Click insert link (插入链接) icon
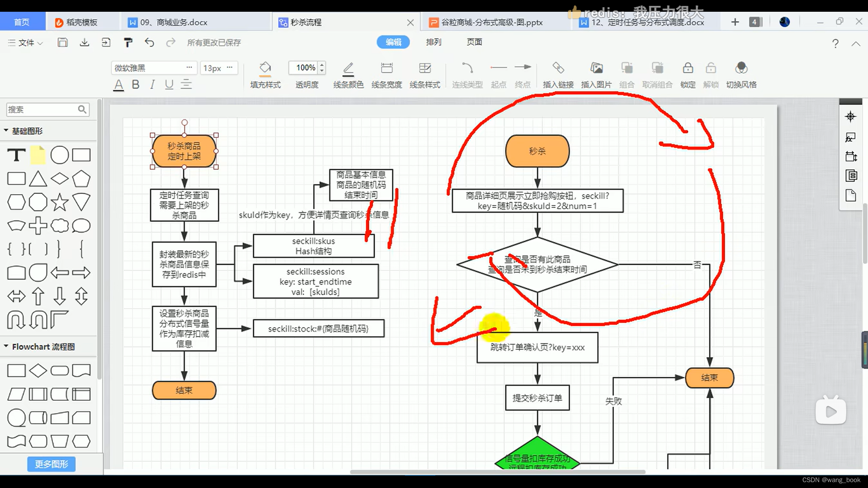Viewport: 868px width, 488px height. coord(558,75)
